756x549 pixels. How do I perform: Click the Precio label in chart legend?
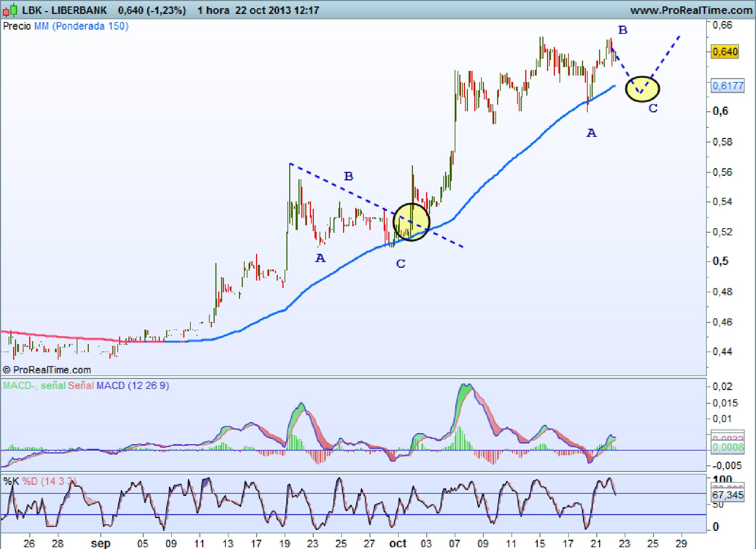pos(17,26)
